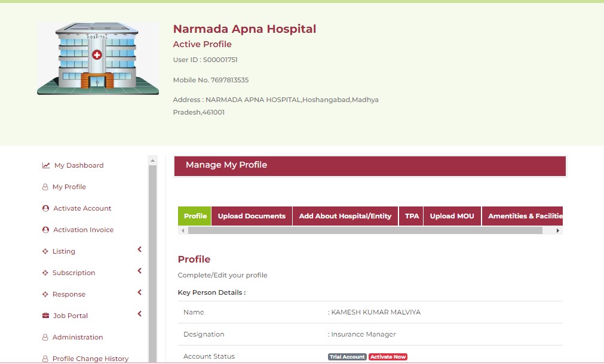Click the Subscription crosshair icon
This screenshot has width=604, height=364.
[x=45, y=273]
